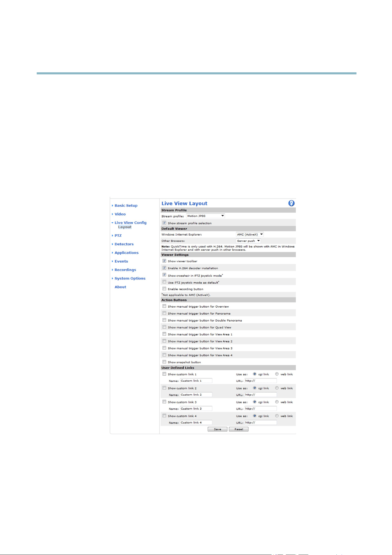Select web link radio for custom link 1
Viewport: 392px width, 555px height.
277,374
